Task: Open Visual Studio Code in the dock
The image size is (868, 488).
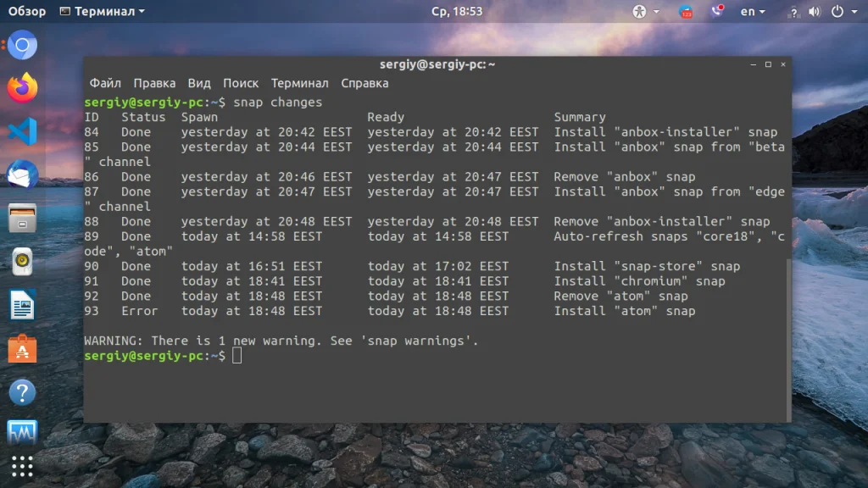Action: click(22, 131)
